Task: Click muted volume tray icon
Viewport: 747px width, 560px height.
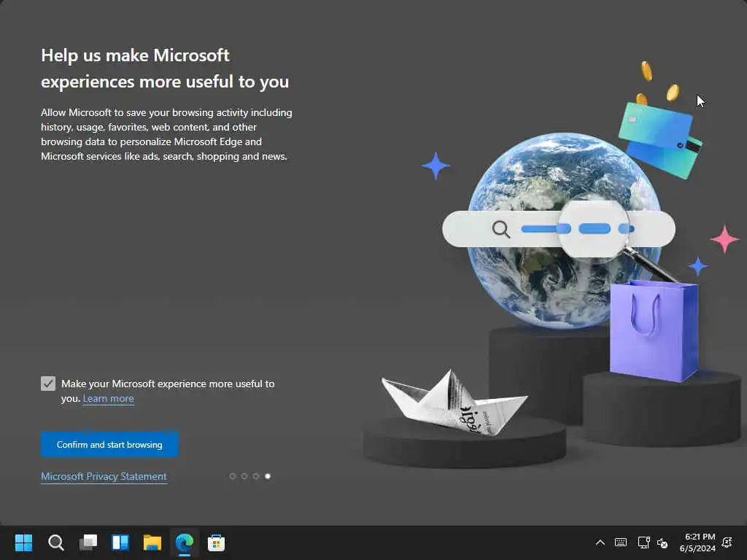Action: 662,542
